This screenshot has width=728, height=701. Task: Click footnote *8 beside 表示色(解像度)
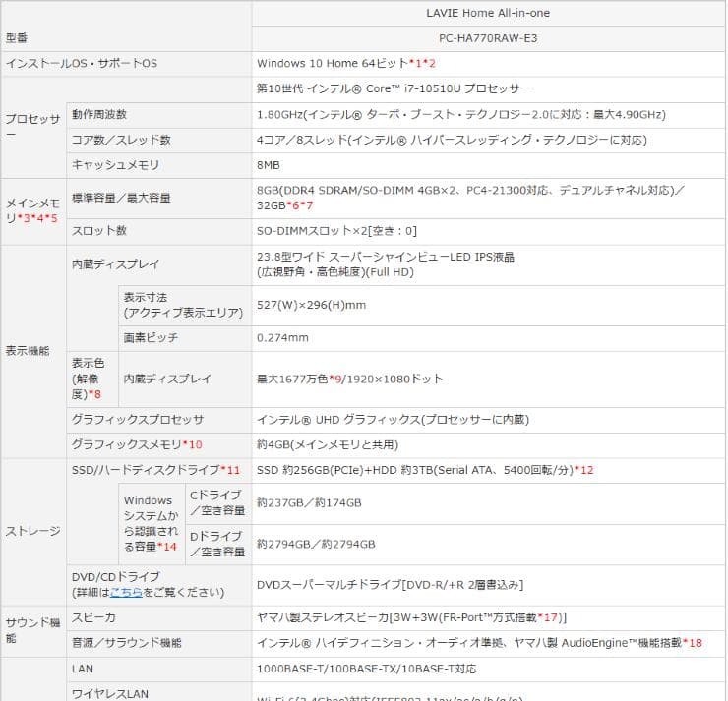click(94, 394)
